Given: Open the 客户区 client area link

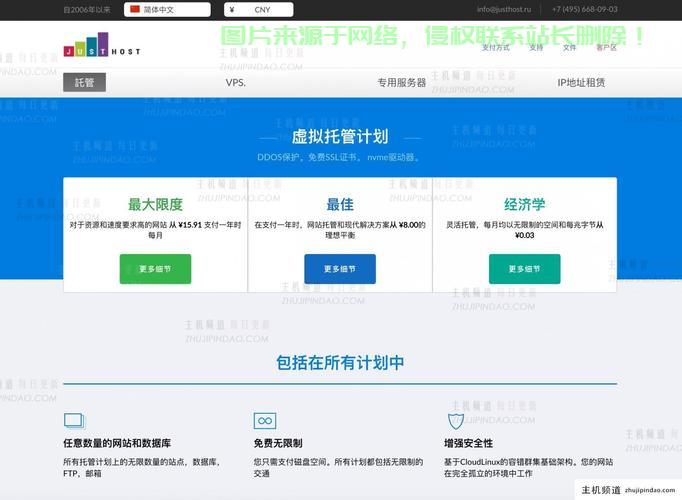Looking at the screenshot, I should pos(606,47).
